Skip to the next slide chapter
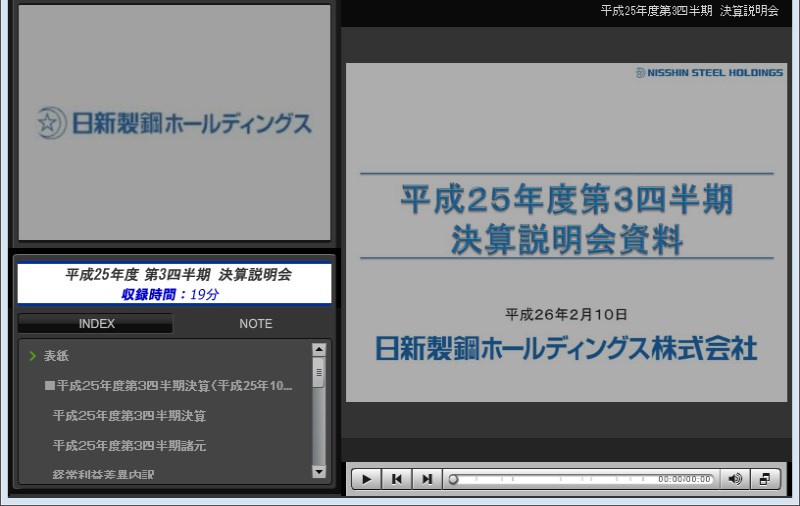Image resolution: width=800 pixels, height=506 pixels. click(x=427, y=479)
